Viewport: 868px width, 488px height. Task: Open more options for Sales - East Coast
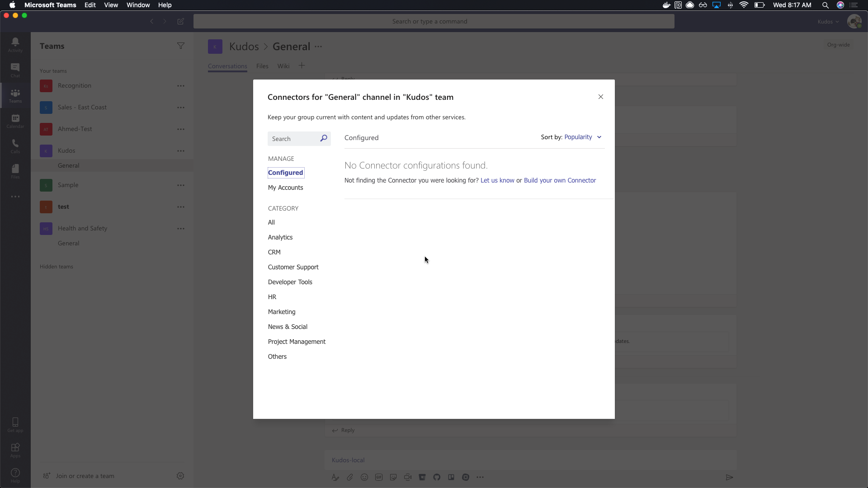(x=181, y=107)
